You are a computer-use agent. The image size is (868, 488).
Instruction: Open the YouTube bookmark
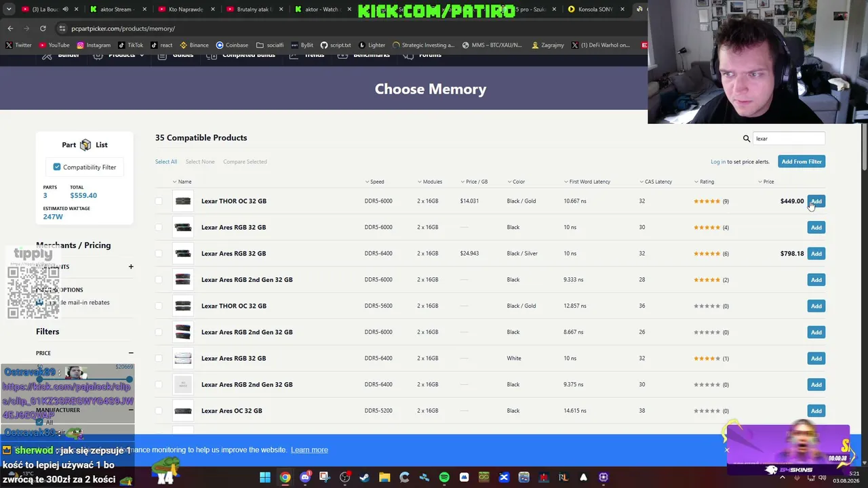(x=54, y=45)
